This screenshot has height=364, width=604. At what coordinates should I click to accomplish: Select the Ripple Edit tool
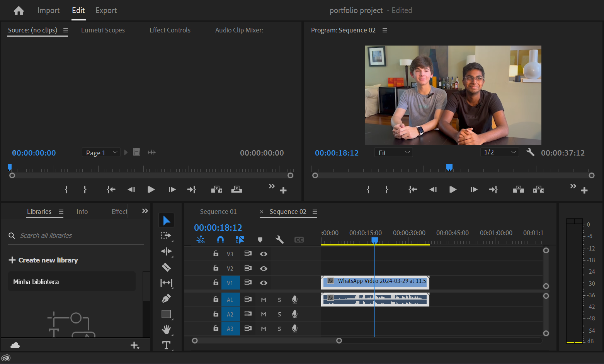166,251
